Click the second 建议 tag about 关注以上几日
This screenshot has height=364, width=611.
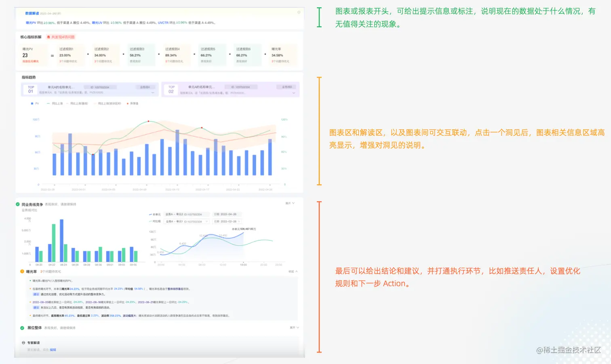36,307
